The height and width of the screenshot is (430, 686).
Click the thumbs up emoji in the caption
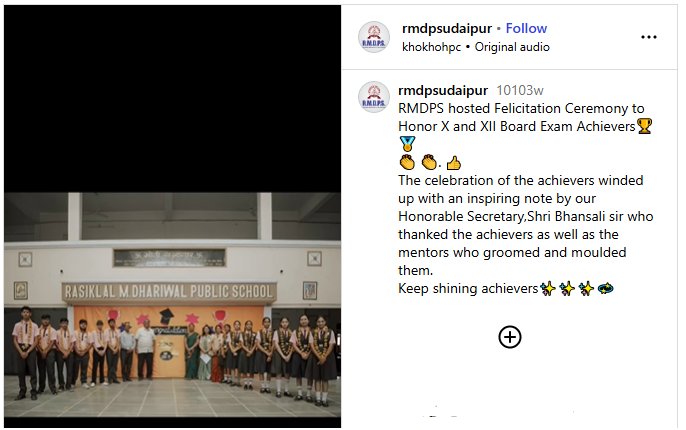click(x=454, y=163)
